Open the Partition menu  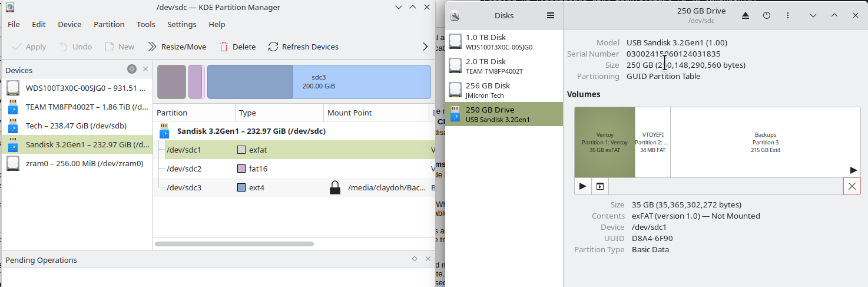(x=109, y=24)
